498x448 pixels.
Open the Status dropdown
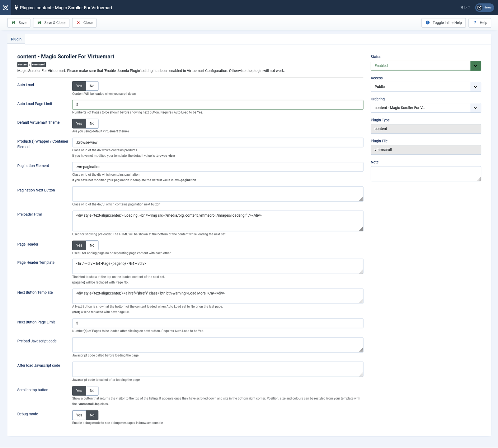[426, 66]
